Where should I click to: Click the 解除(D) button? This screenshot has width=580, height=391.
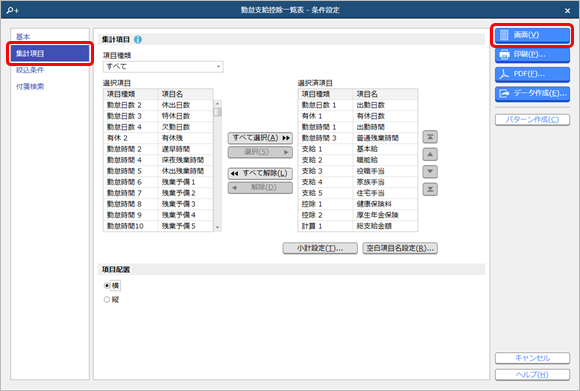point(260,188)
